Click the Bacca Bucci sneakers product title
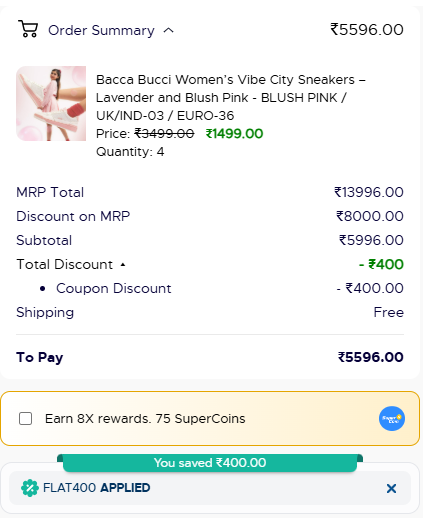Image resolution: width=423 pixels, height=518 pixels. 231,98
